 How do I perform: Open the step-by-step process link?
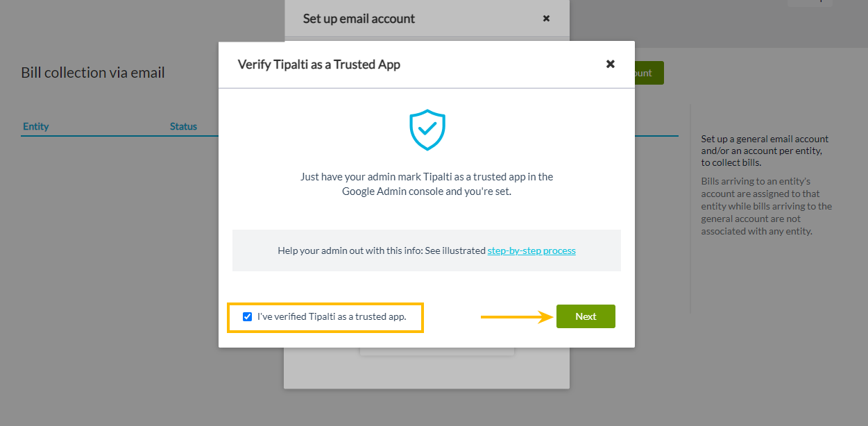tap(531, 250)
